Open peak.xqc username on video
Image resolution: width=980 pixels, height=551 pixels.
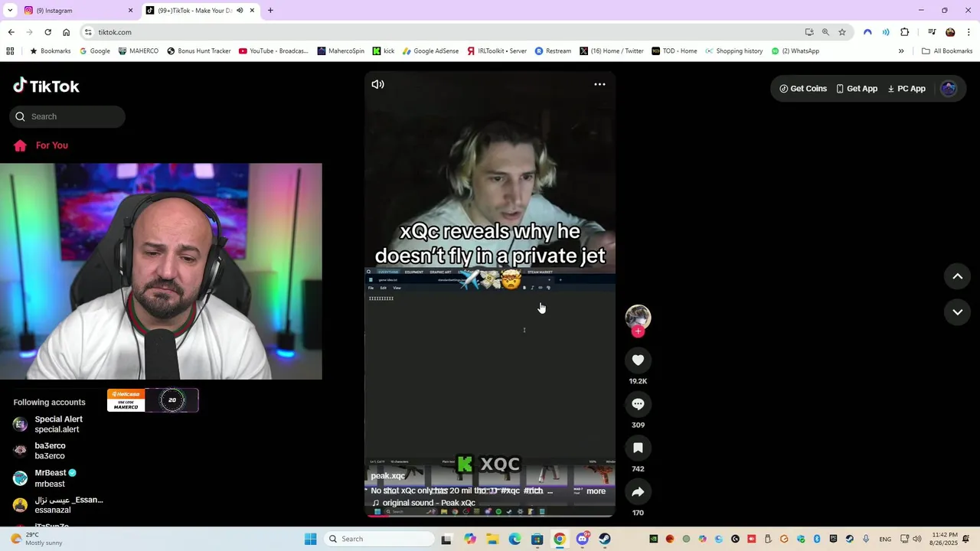pos(387,476)
